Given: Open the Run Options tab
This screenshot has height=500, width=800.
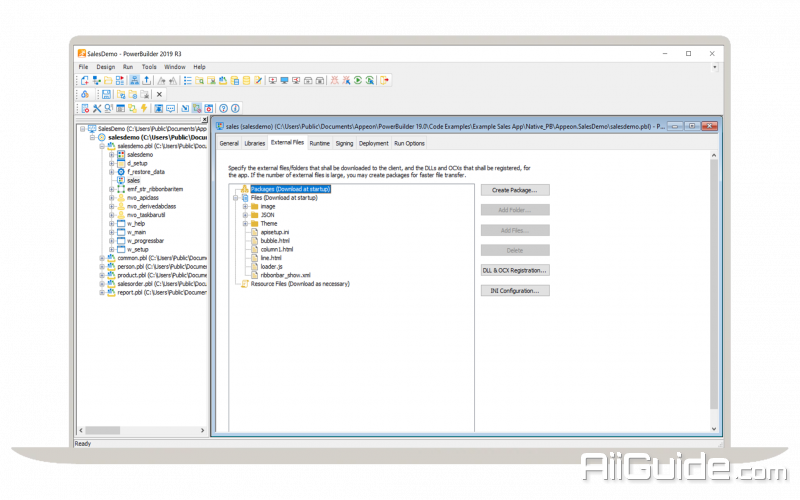Looking at the screenshot, I should pos(409,143).
